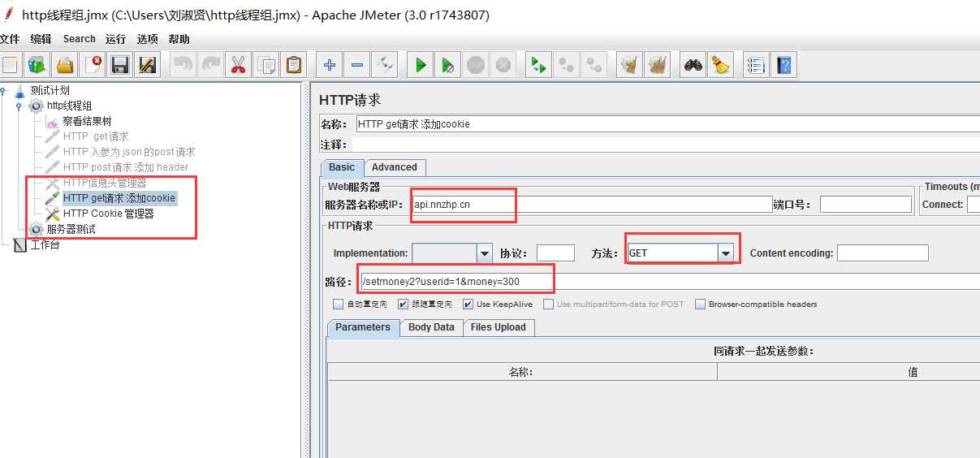The height and width of the screenshot is (458, 980).
Task: Toggle Use KeepAlive checkbox
Action: point(468,305)
